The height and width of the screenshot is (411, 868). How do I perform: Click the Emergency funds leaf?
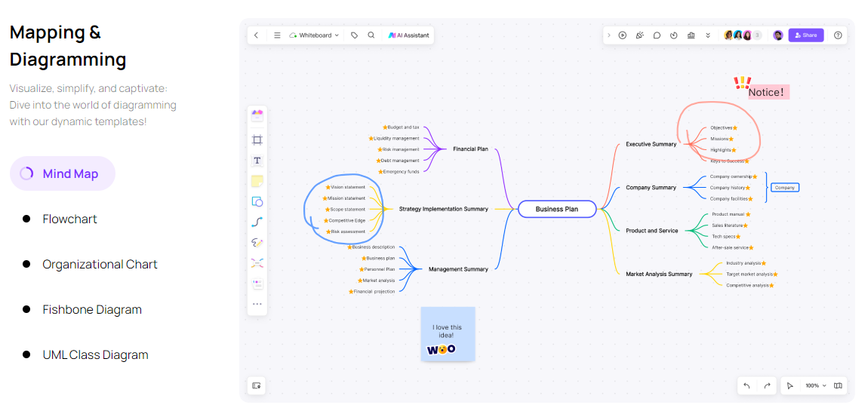[x=399, y=171]
